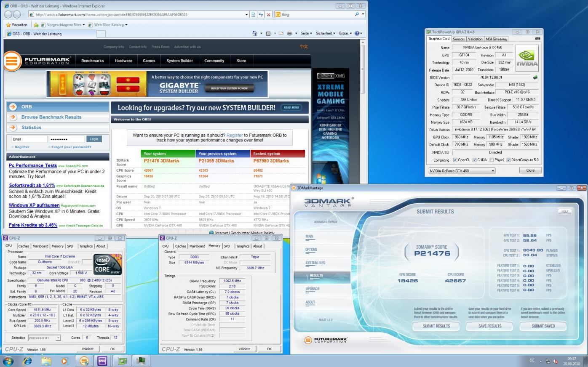Open the Extras menu in IE
The image size is (588, 367).
point(345,33)
